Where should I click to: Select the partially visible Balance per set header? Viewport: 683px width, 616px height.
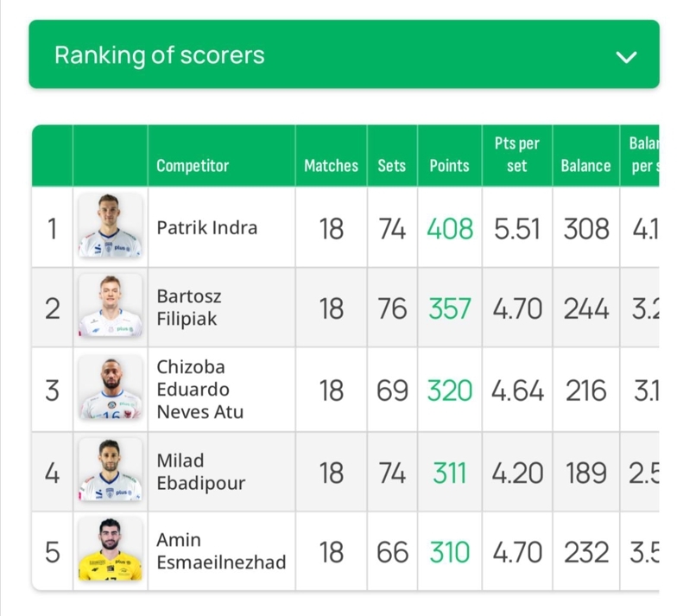[x=644, y=155]
